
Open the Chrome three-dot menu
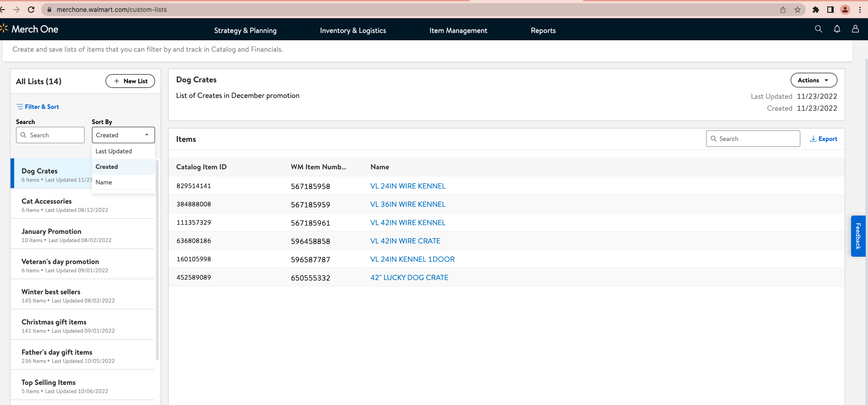[x=860, y=10]
